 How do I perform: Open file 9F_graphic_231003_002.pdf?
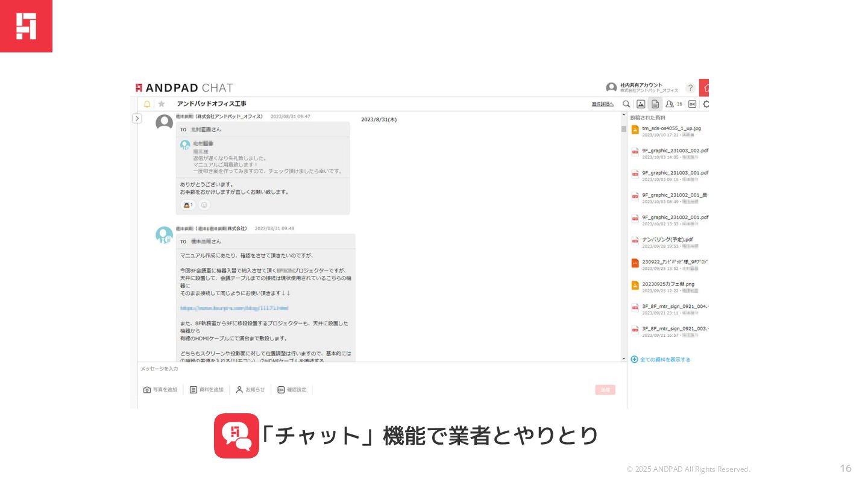(675, 151)
